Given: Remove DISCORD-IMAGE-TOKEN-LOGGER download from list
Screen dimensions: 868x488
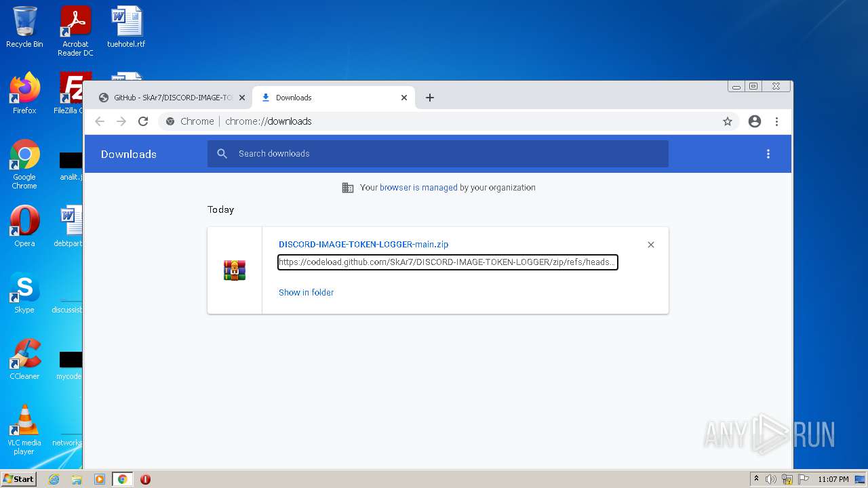Looking at the screenshot, I should pyautogui.click(x=651, y=245).
